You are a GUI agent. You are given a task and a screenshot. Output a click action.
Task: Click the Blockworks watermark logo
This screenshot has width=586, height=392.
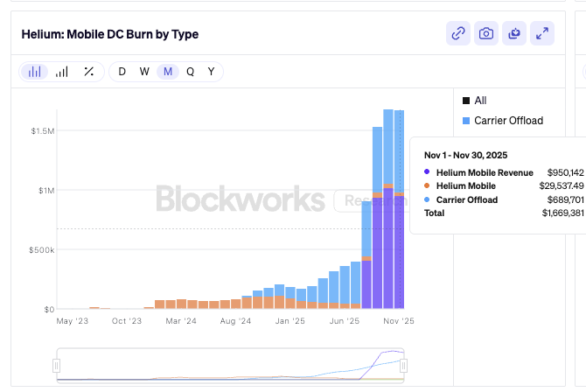240,199
